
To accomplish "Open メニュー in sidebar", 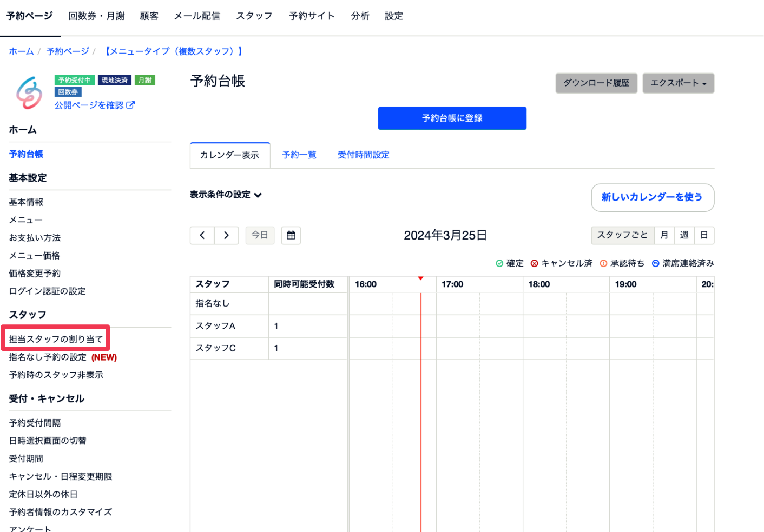I will pos(25,220).
